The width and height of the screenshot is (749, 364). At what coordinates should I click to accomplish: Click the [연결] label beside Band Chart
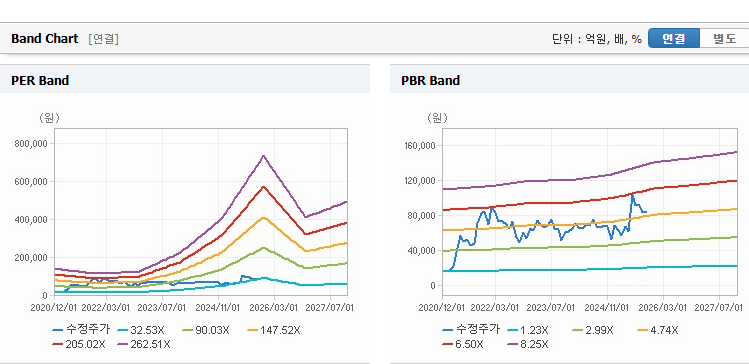103,39
